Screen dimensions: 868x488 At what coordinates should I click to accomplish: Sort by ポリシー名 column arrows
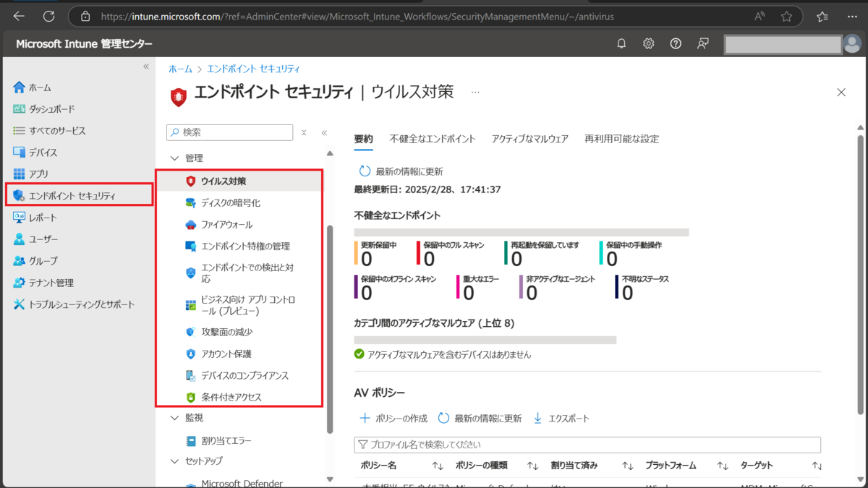(438, 466)
